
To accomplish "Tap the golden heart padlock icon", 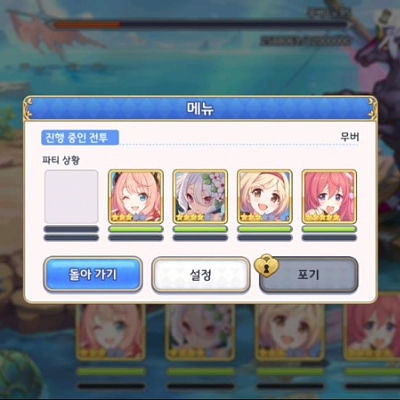I will (267, 266).
